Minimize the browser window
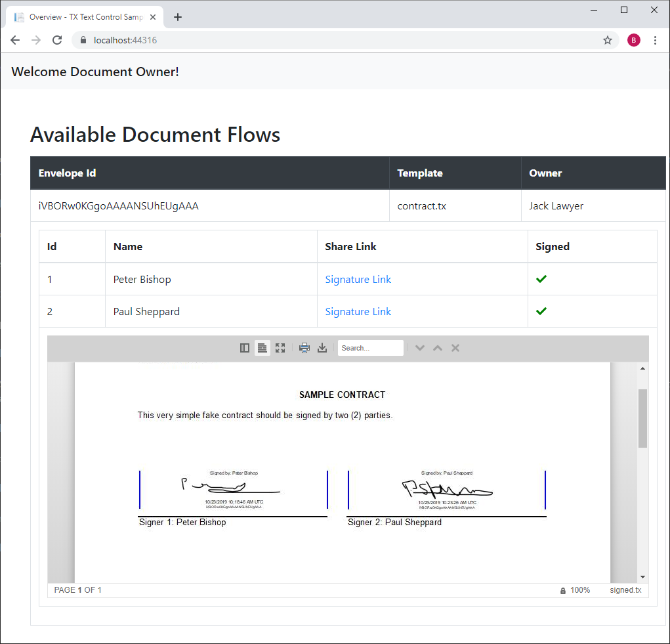This screenshot has width=670, height=644. [593, 10]
